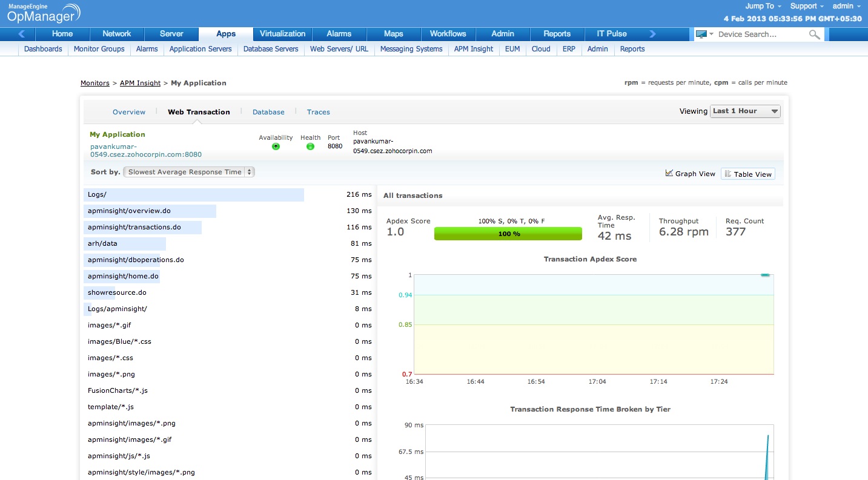
Task: Click the device search magnifier icon
Action: click(814, 35)
